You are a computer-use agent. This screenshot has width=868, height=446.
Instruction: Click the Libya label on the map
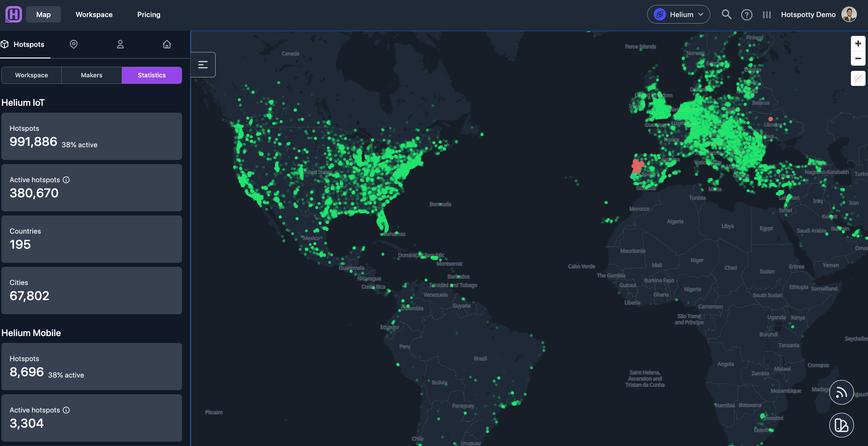(x=728, y=226)
